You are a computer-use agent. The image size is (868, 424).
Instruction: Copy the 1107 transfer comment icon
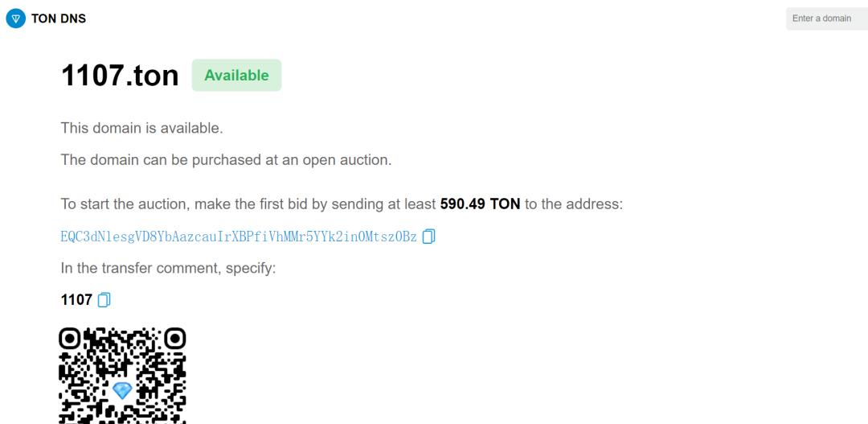tap(104, 300)
